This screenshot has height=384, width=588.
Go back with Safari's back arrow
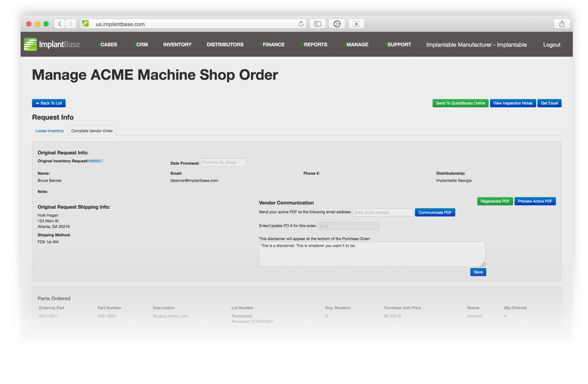(60, 24)
